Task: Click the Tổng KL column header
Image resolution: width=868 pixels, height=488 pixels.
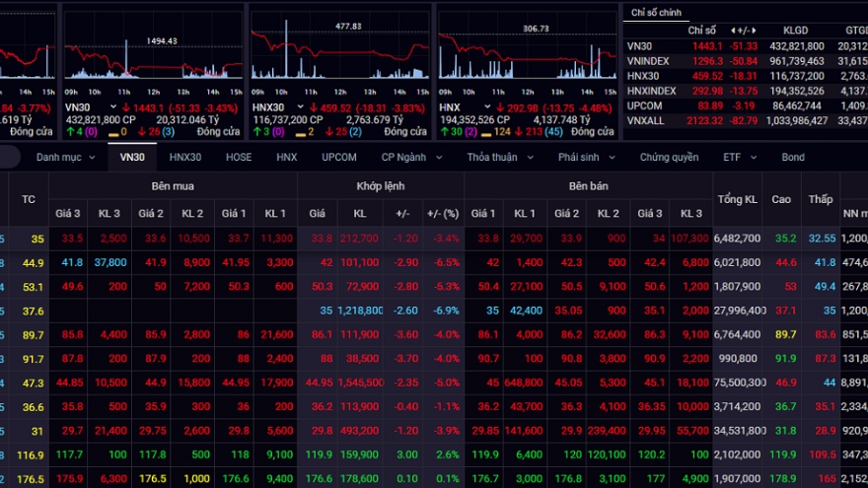Action: coord(737,199)
